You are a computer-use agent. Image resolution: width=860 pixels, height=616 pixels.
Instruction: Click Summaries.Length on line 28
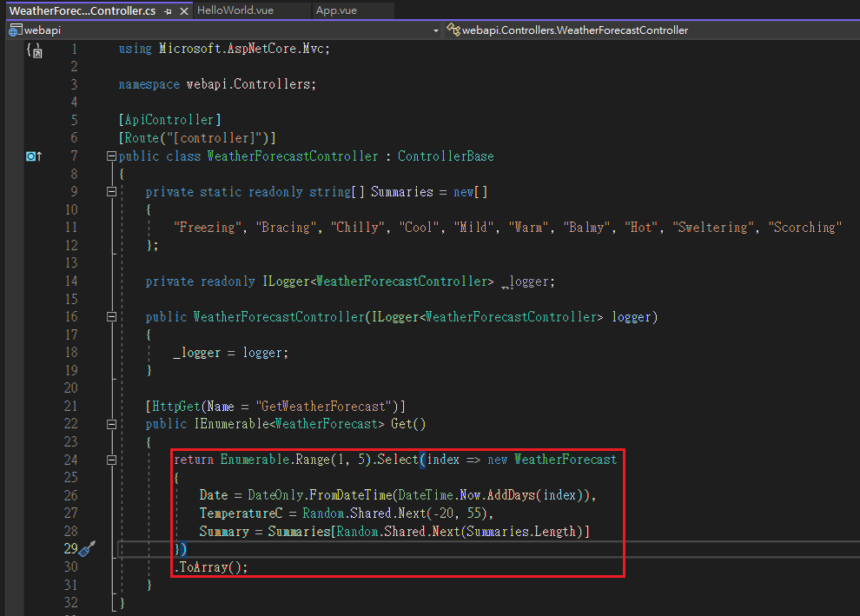521,532
